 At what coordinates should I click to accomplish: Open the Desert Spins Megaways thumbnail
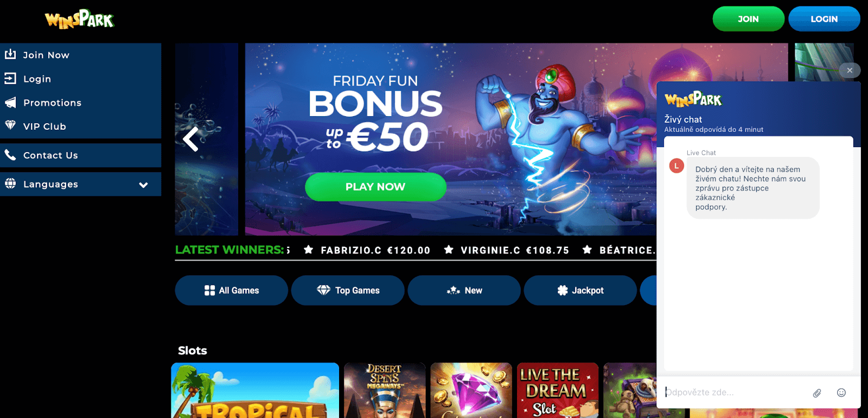385,390
